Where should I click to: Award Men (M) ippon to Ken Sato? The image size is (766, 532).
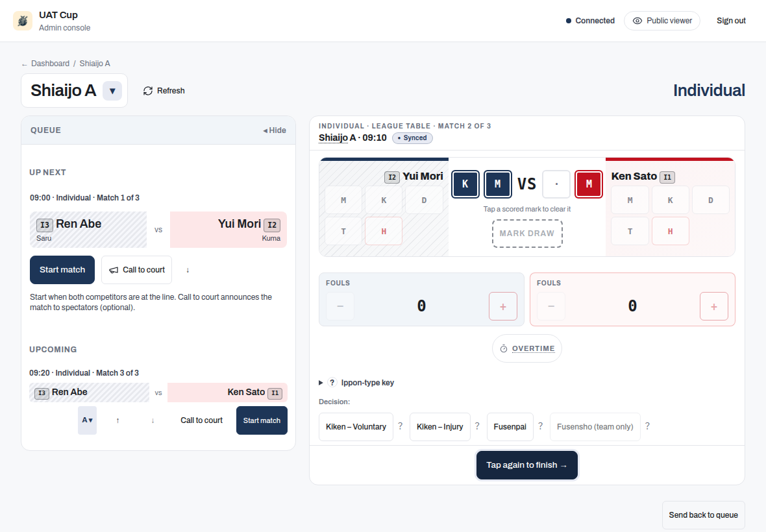[x=630, y=200]
